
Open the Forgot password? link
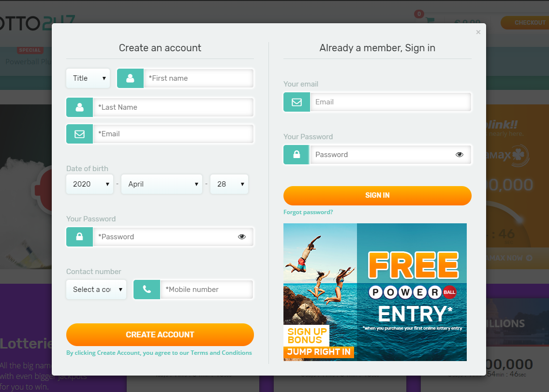tap(308, 212)
